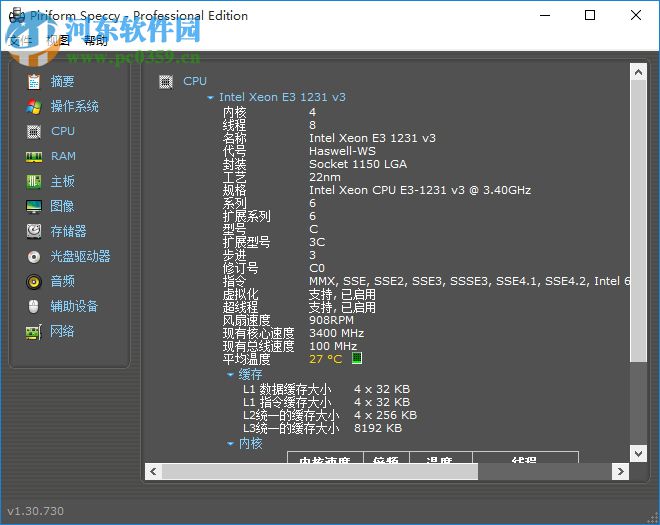Select the 8192 KB L3 cache value

(378, 428)
